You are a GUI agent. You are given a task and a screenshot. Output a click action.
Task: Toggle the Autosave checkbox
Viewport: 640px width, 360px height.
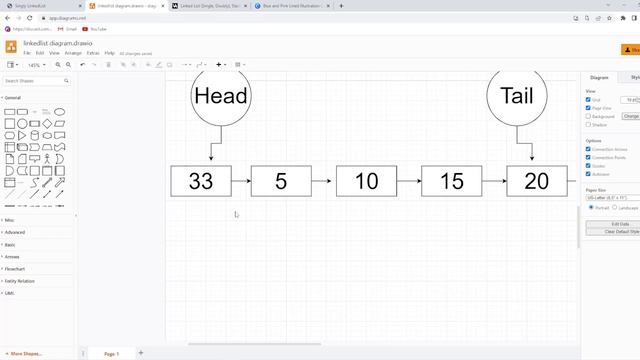point(588,174)
